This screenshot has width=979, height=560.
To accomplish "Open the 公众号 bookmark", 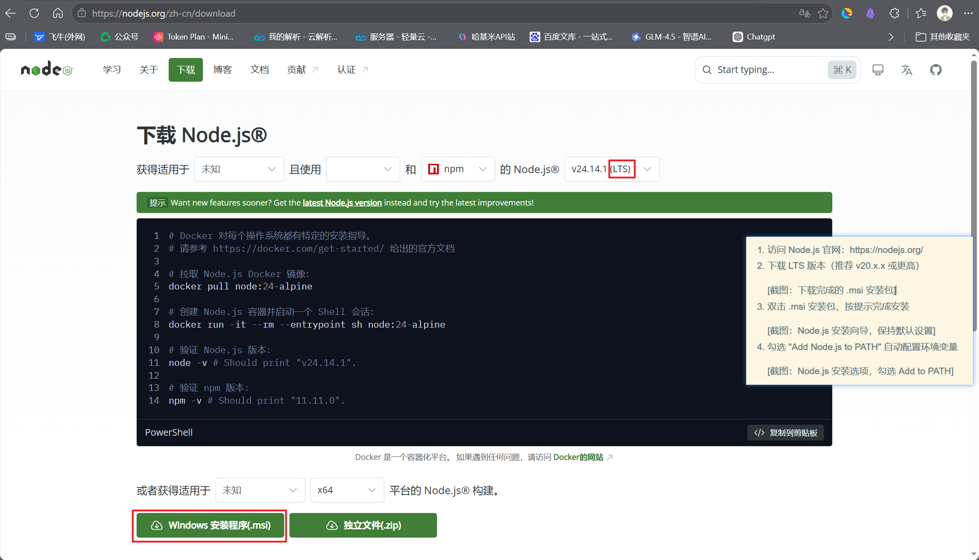I will [x=119, y=37].
